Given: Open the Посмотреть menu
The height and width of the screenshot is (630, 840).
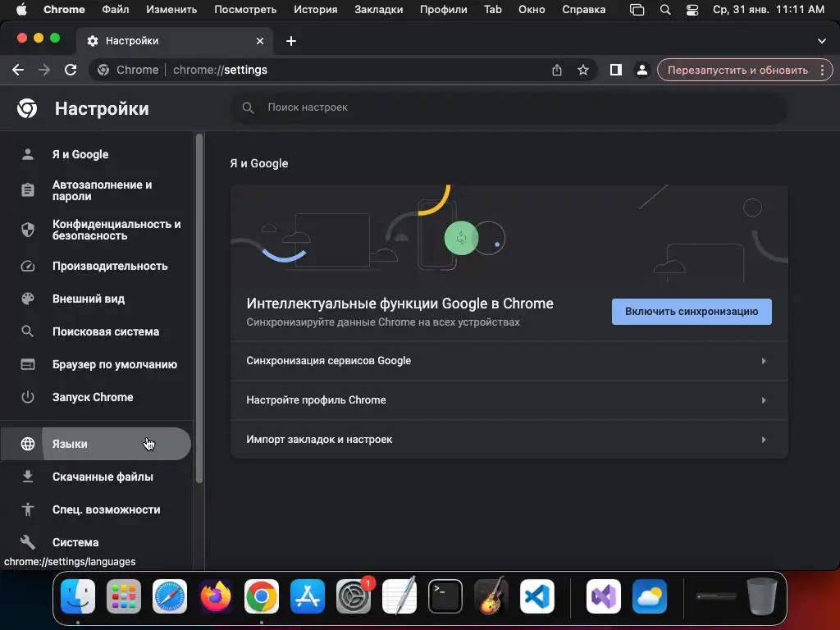Looking at the screenshot, I should pos(245,10).
